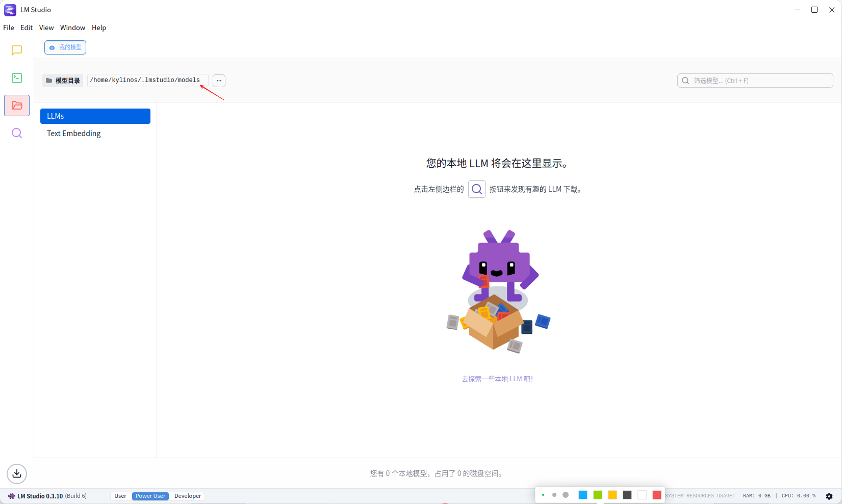The width and height of the screenshot is (842, 504).
Task: Open the Downloads icon at bottom left
Action: tap(17, 473)
